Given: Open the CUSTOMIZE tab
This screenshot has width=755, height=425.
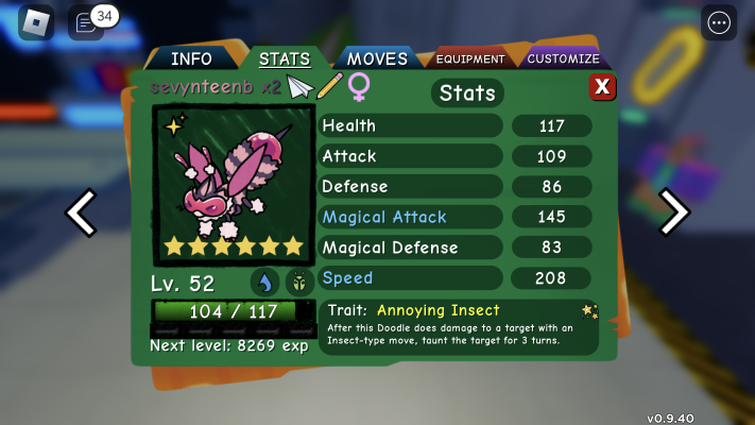Looking at the screenshot, I should tap(563, 59).
